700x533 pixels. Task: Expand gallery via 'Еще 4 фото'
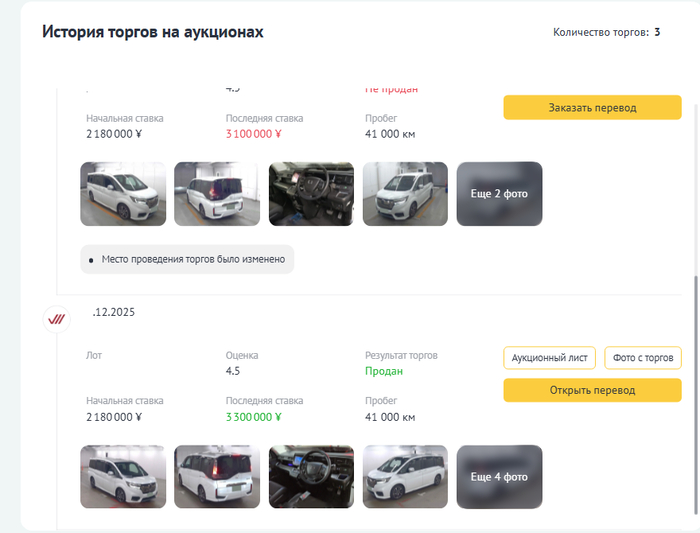coord(500,476)
